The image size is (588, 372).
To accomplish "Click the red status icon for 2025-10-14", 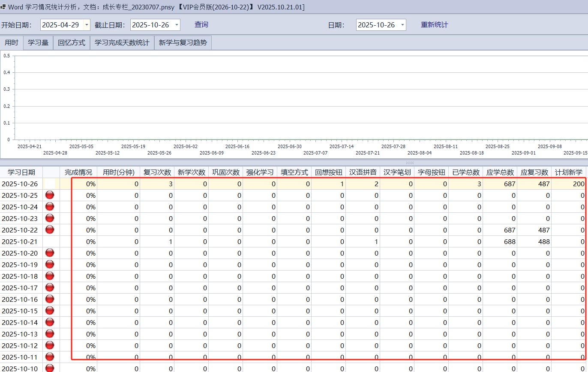I will (50, 322).
